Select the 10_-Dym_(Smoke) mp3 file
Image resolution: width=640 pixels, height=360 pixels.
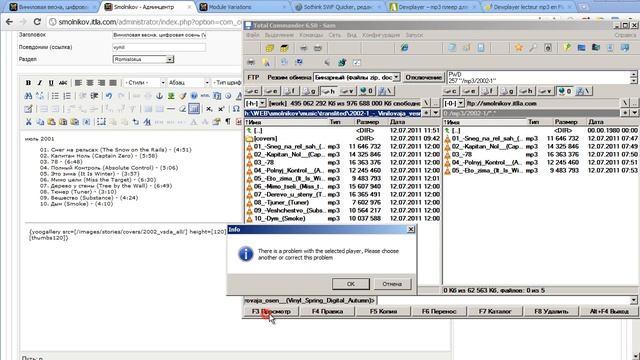click(x=342, y=218)
